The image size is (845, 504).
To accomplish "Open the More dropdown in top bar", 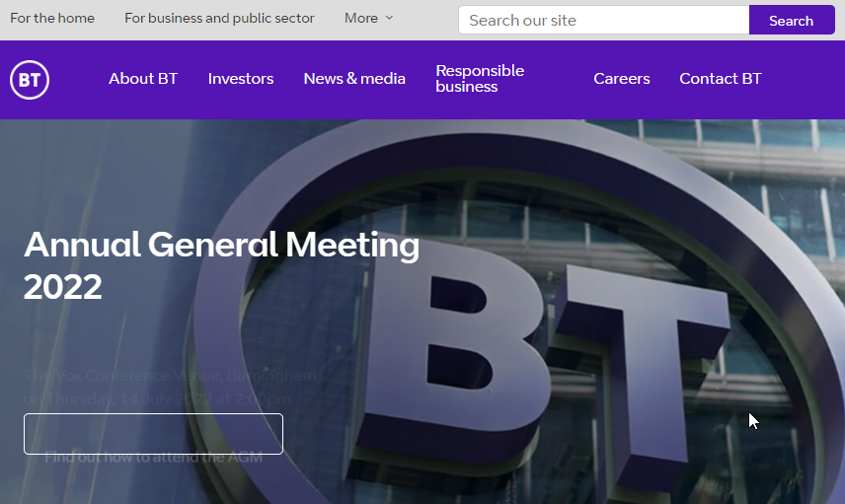I will (368, 19).
